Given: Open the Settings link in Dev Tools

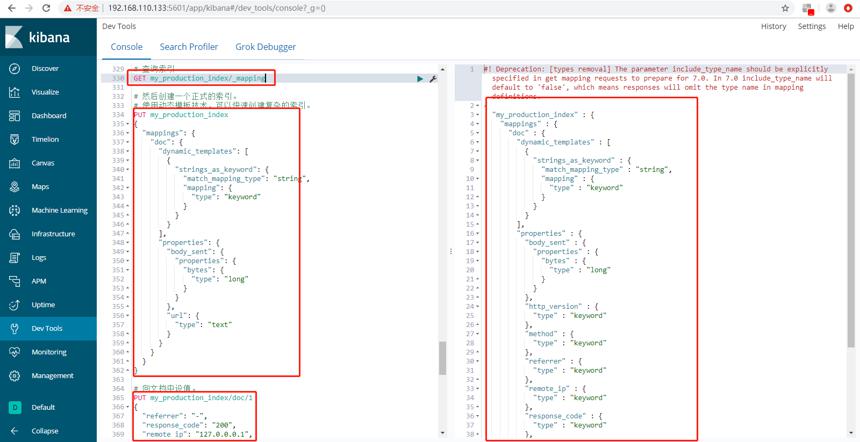Looking at the screenshot, I should (x=812, y=26).
